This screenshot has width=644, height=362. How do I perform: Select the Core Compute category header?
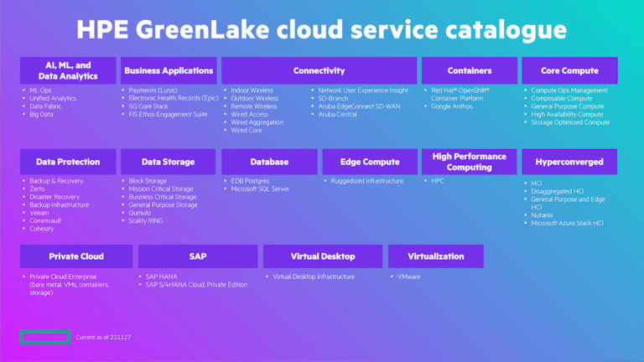569,70
